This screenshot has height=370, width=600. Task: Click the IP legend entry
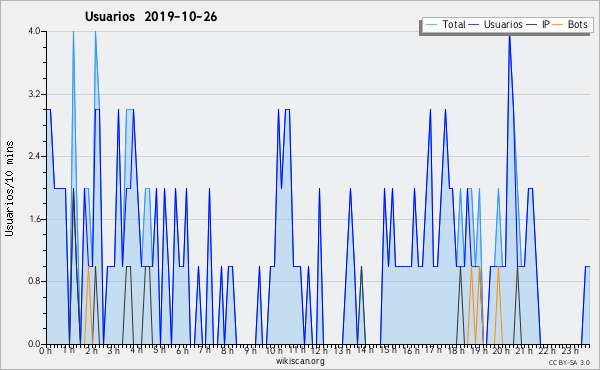pos(538,25)
